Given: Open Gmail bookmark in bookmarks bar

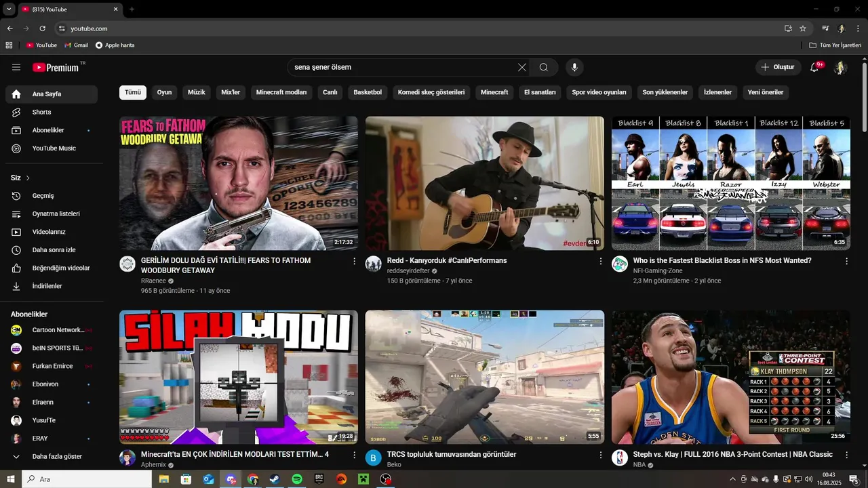Looking at the screenshot, I should 76,45.
